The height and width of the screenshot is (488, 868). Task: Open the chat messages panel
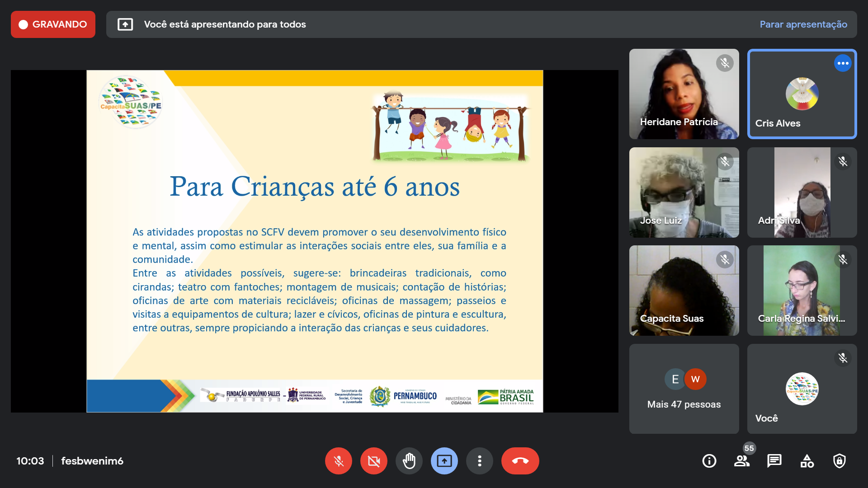coord(774,461)
